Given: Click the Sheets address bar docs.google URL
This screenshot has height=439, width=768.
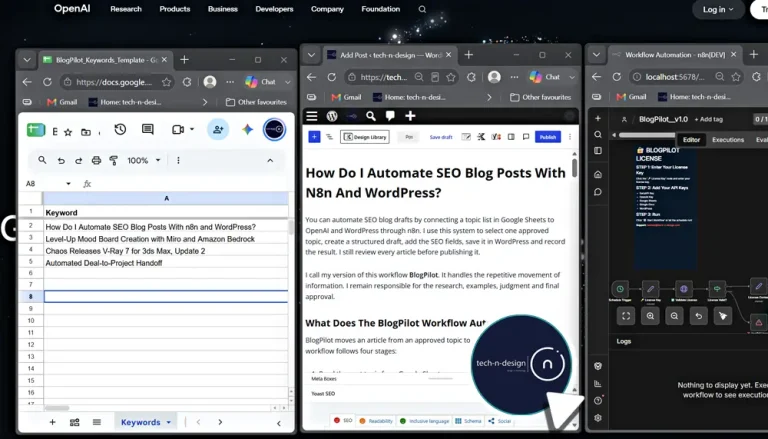Looking at the screenshot, I should click(x=114, y=82).
